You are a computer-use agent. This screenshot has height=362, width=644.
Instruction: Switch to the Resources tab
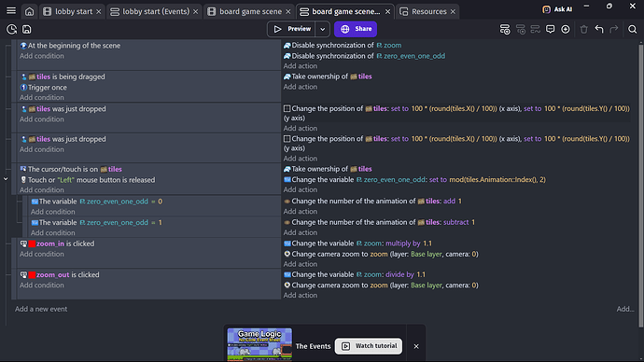click(x=424, y=11)
